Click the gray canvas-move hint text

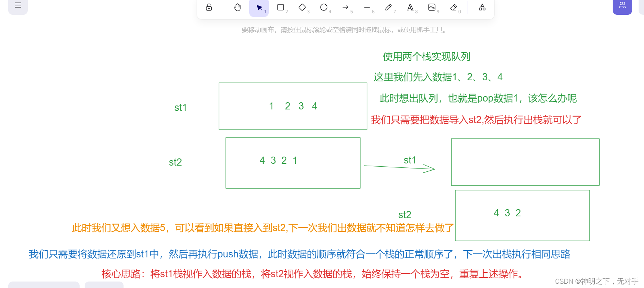pos(344,30)
